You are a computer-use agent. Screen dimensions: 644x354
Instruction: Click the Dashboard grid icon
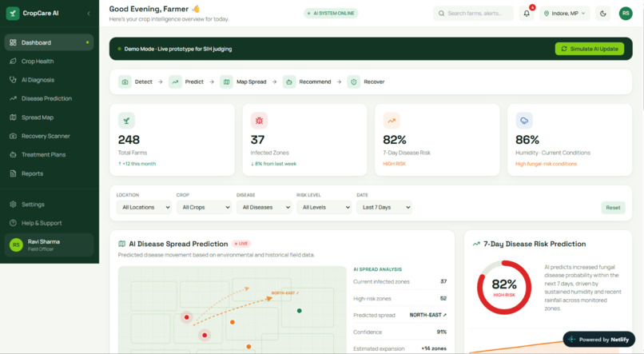click(13, 42)
